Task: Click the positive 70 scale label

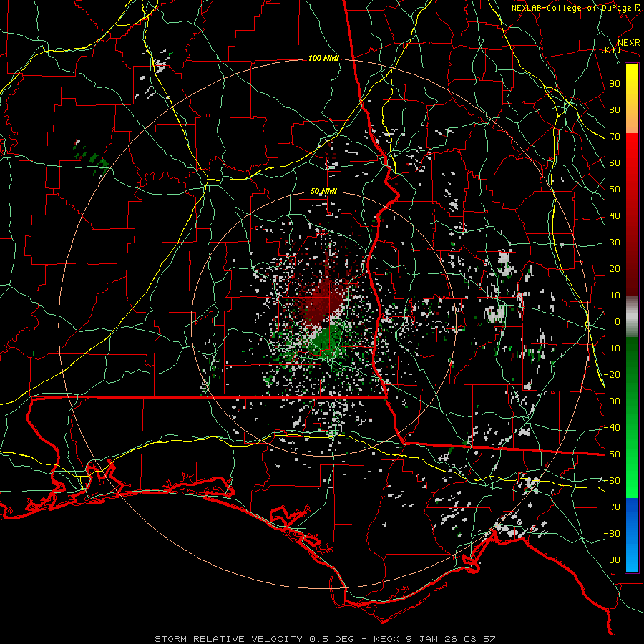Action: [x=615, y=137]
